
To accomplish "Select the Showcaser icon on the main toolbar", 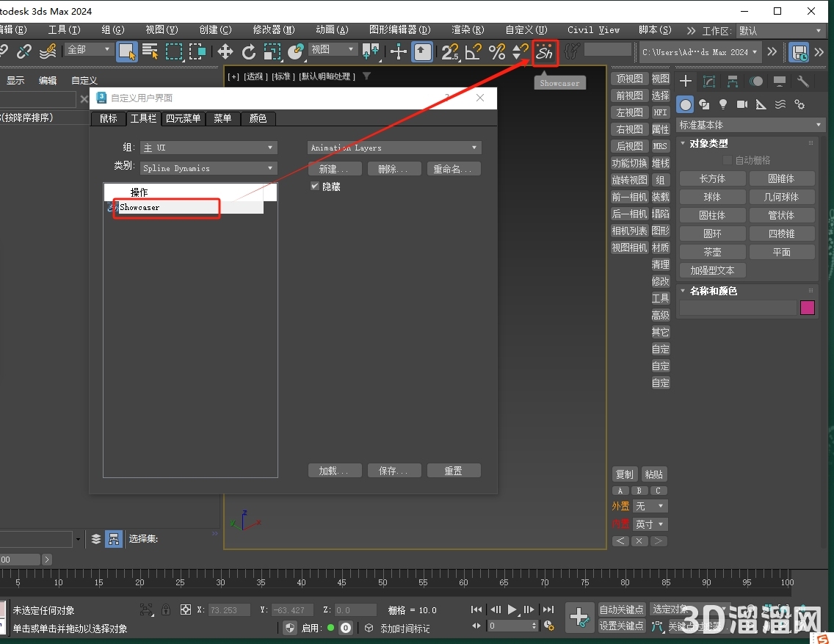I will (545, 52).
